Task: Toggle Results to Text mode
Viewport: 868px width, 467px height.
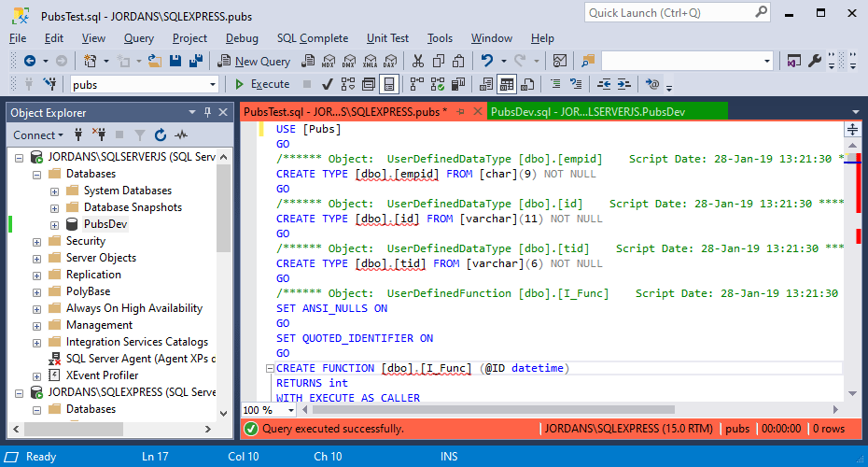Action: click(486, 84)
